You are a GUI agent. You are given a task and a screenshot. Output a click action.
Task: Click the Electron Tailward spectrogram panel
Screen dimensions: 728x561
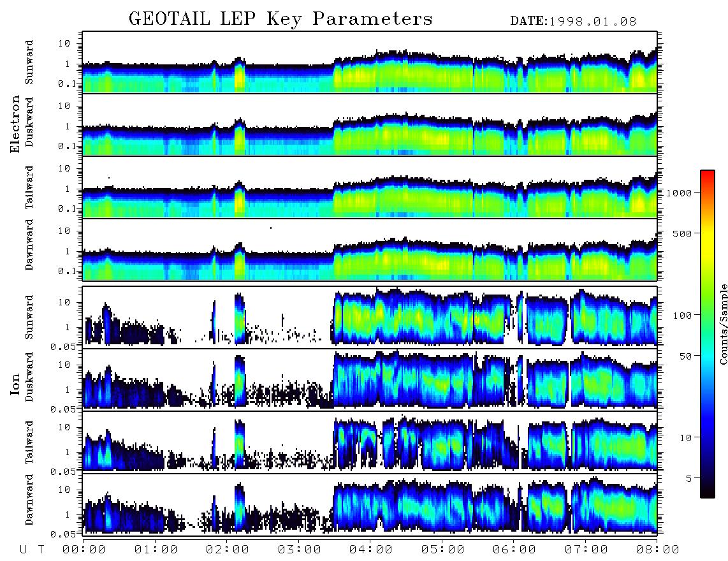[370, 187]
